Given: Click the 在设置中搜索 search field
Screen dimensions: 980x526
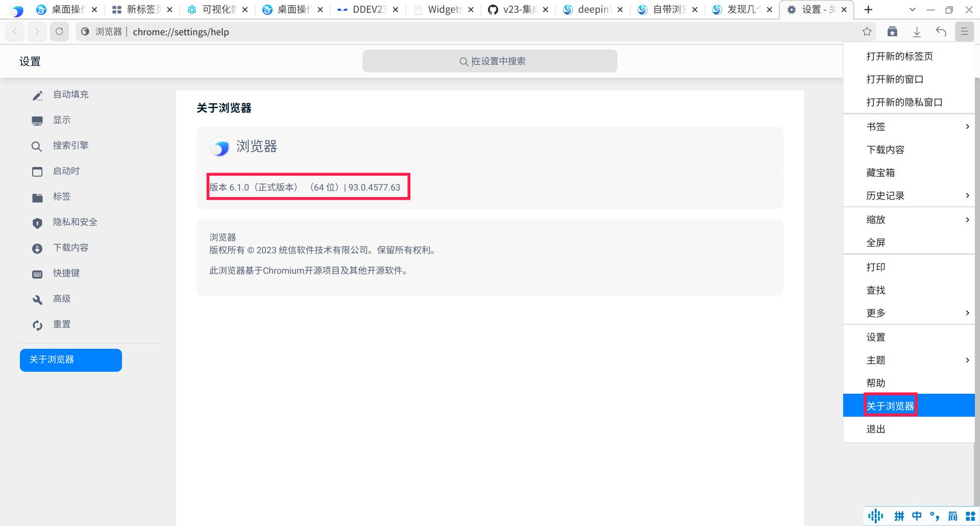Looking at the screenshot, I should coord(489,61).
